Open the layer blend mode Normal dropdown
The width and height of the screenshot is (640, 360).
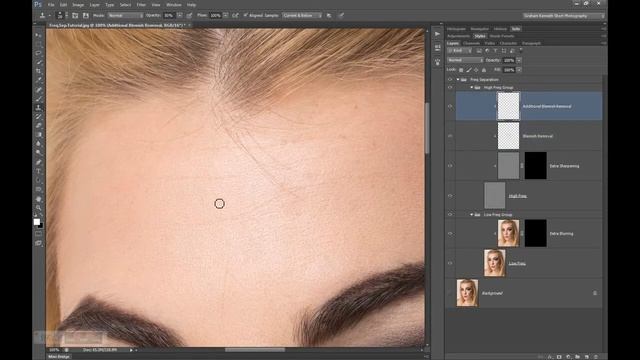(x=465, y=60)
